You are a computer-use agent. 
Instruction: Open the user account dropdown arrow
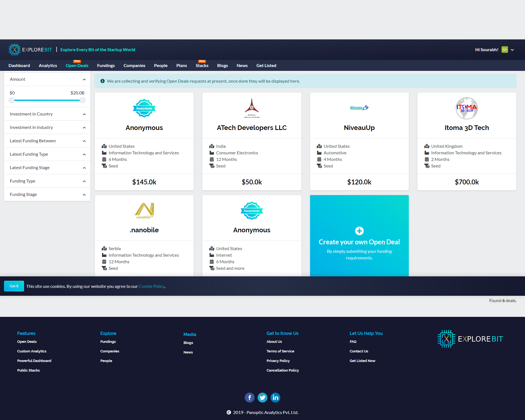[512, 50]
